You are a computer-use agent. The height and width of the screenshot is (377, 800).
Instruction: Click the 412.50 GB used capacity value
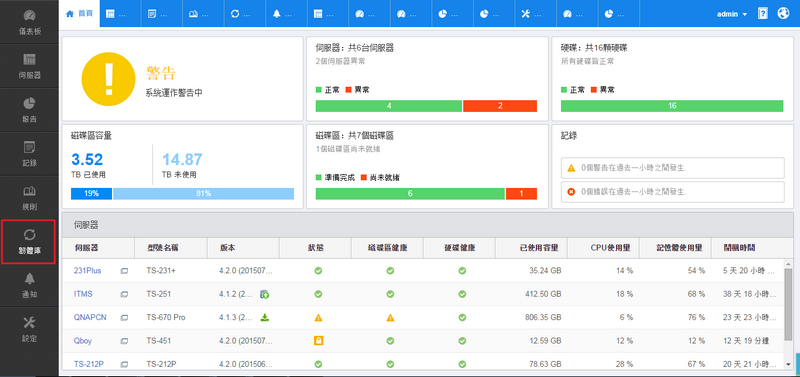coord(542,294)
